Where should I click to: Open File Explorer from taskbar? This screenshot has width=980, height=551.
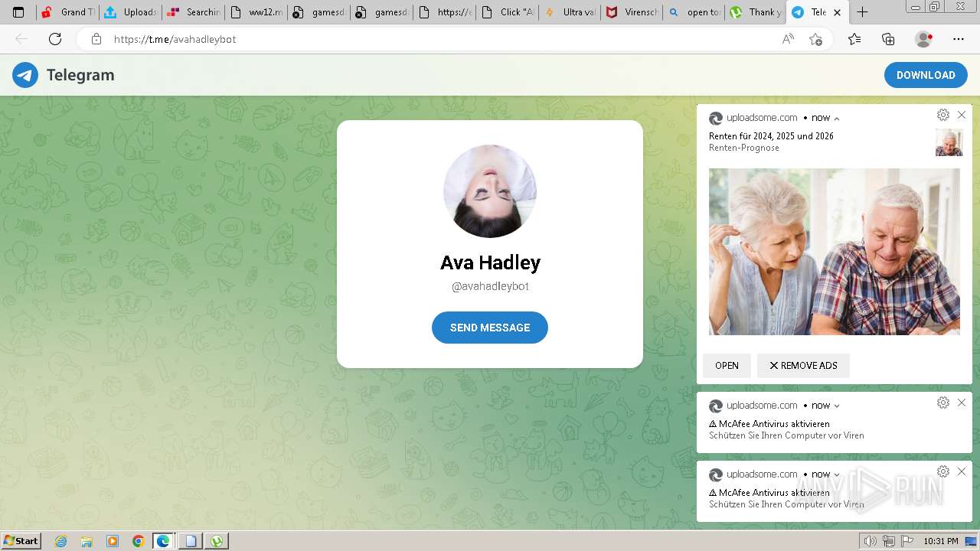click(87, 541)
